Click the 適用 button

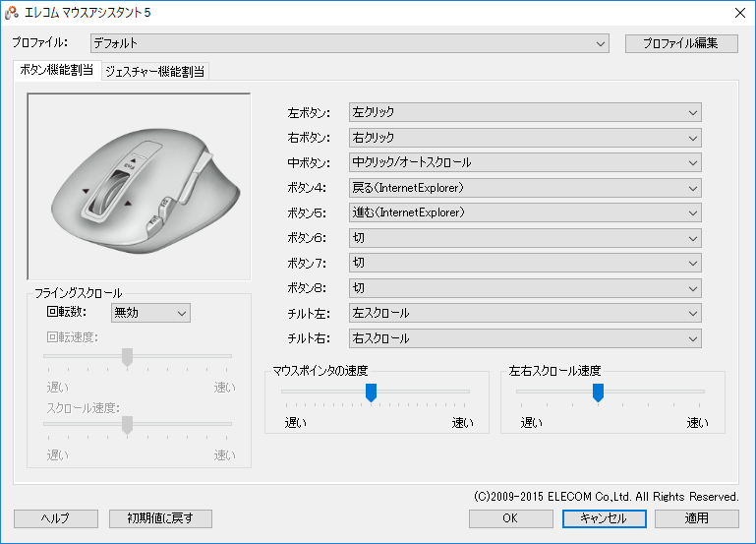[696, 518]
